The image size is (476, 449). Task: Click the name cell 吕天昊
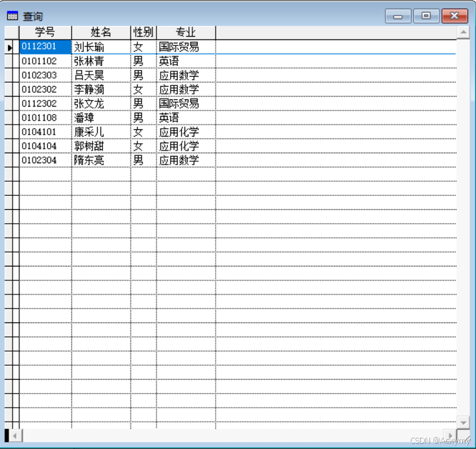[101, 75]
